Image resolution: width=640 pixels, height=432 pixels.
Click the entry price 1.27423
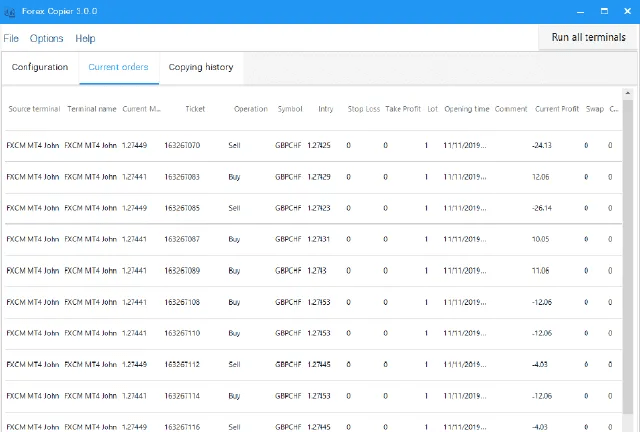319,208
